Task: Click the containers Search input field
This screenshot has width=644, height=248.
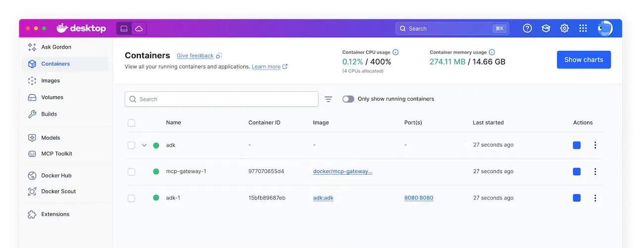Action: pyautogui.click(x=221, y=99)
